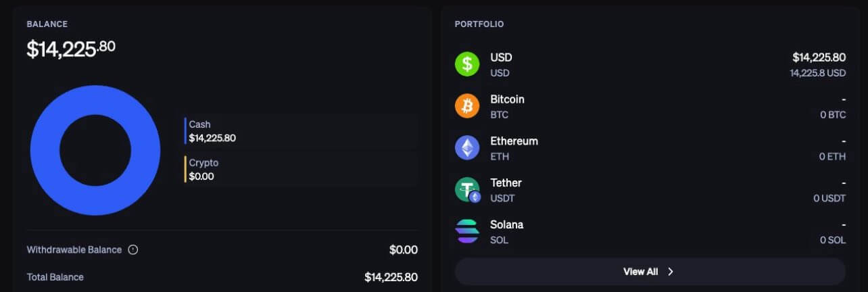
Task: Select the Bitcoin portfolio row name
Action: point(507,99)
